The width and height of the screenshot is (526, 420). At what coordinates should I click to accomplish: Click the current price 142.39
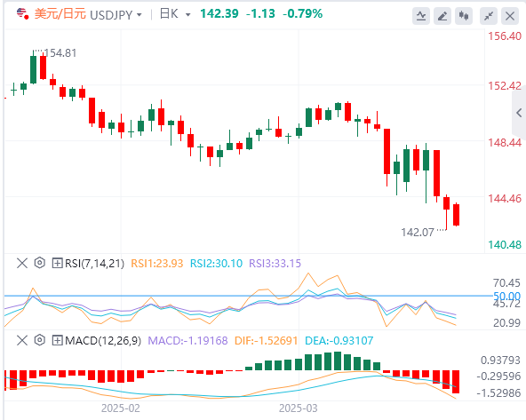pos(219,13)
